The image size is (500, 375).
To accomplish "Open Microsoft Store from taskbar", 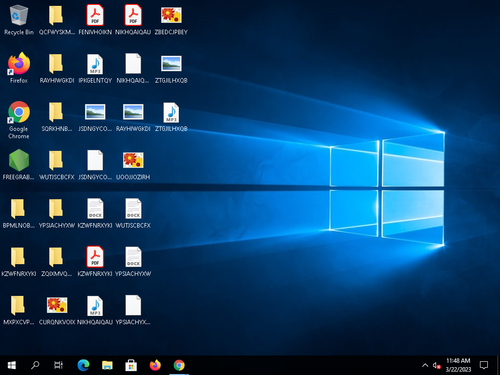I will [x=131, y=365].
